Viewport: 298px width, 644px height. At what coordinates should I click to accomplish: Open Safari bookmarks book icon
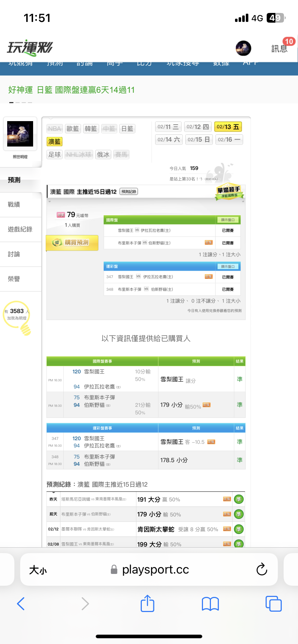pyautogui.click(x=211, y=604)
